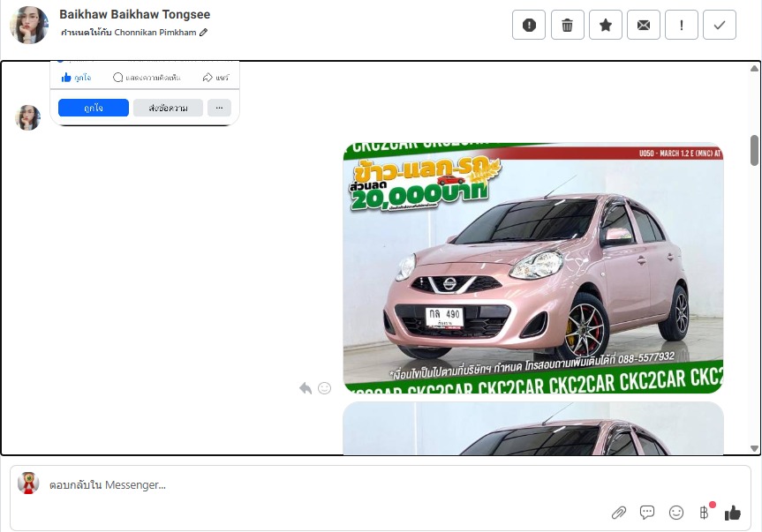Click the scrollbar down arrow
This screenshot has width=762, height=532.
tap(754, 447)
